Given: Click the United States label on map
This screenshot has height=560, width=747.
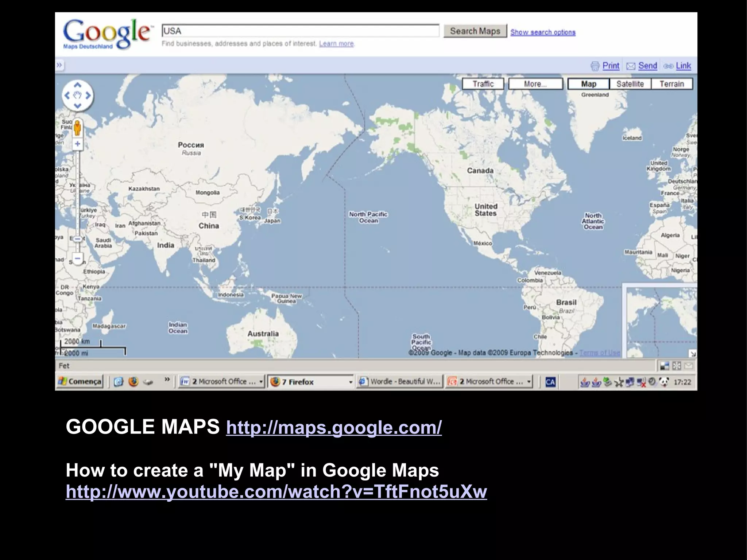Looking at the screenshot, I should (x=486, y=210).
